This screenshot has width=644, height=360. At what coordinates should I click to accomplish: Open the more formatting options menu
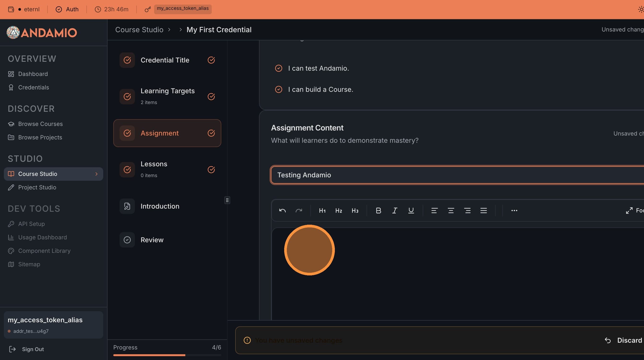point(514,210)
